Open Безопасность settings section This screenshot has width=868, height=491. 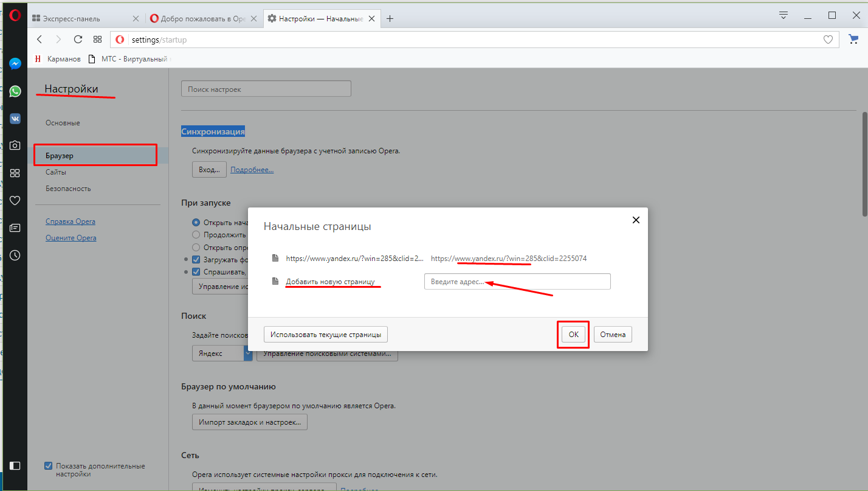[68, 189]
